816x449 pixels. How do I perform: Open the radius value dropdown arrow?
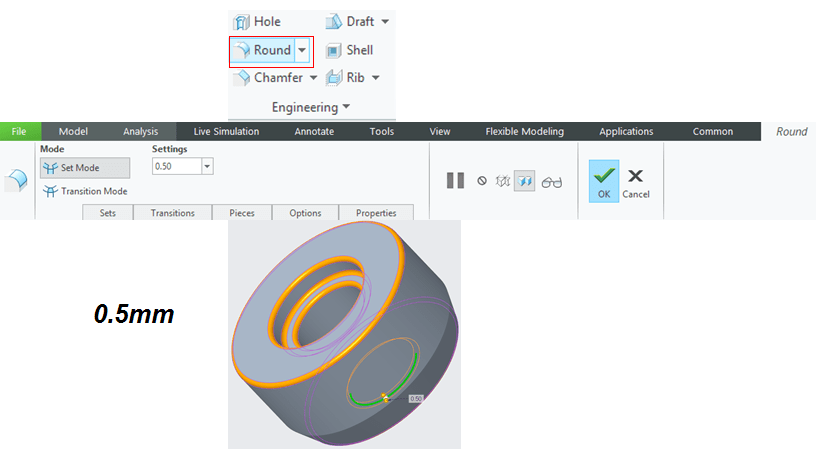[x=207, y=166]
